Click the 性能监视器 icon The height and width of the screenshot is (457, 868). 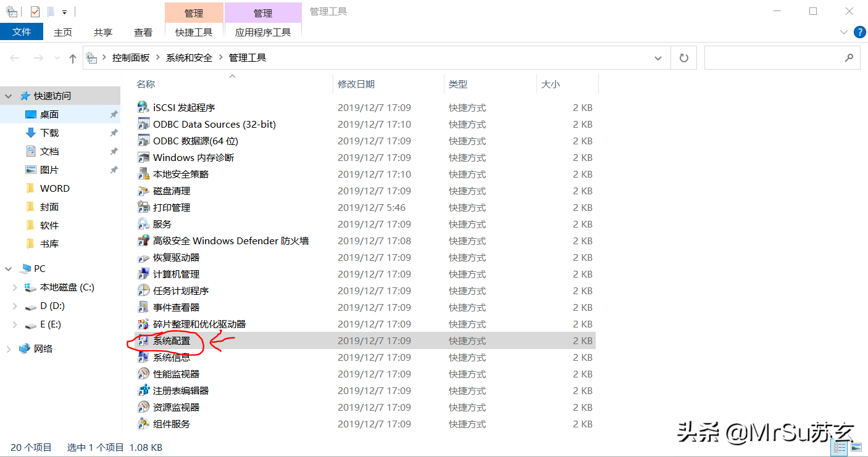tap(143, 374)
